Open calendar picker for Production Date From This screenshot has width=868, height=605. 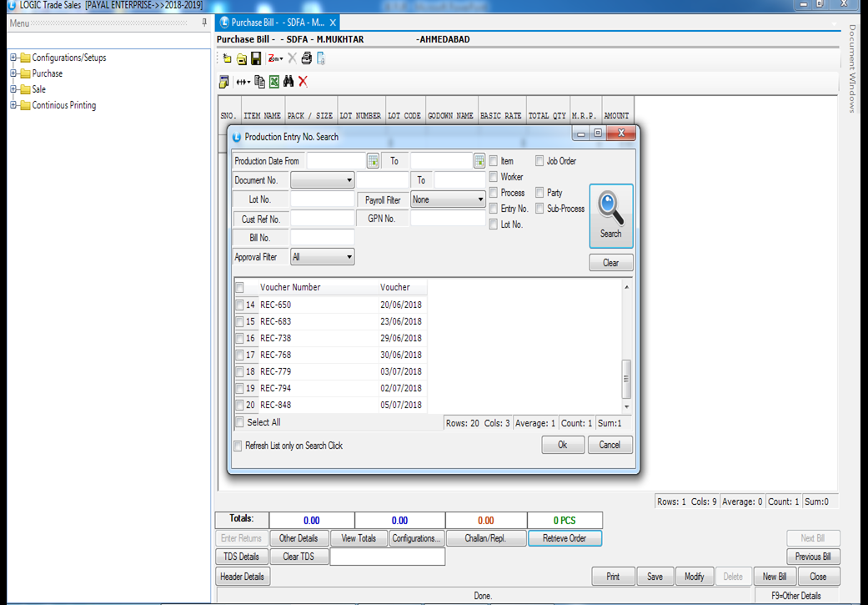pos(373,161)
